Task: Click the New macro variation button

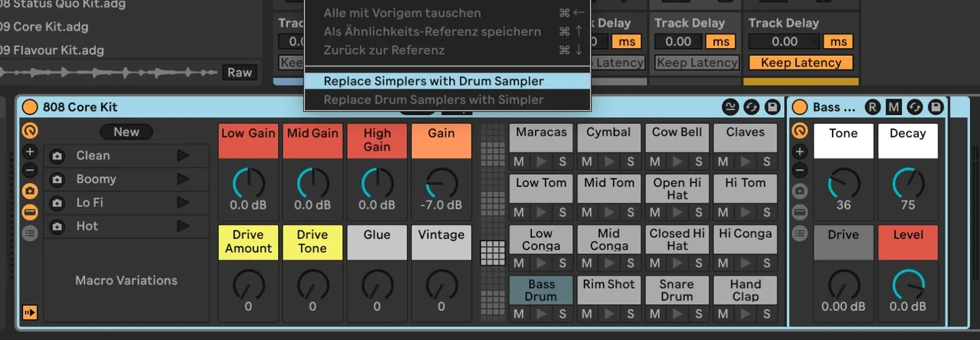Action: [x=126, y=132]
